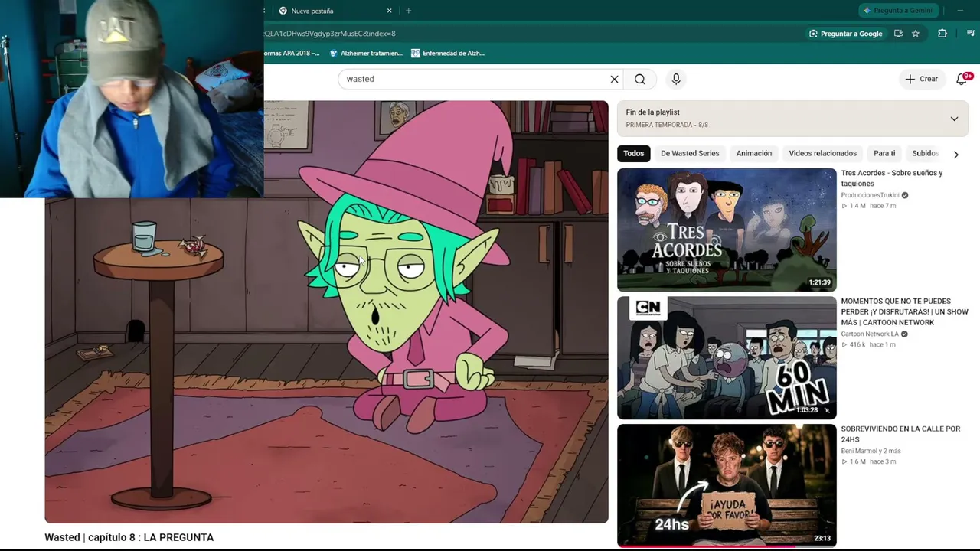Visit ProduccionesTrukini channel
The width and height of the screenshot is (980, 551).
tap(870, 195)
